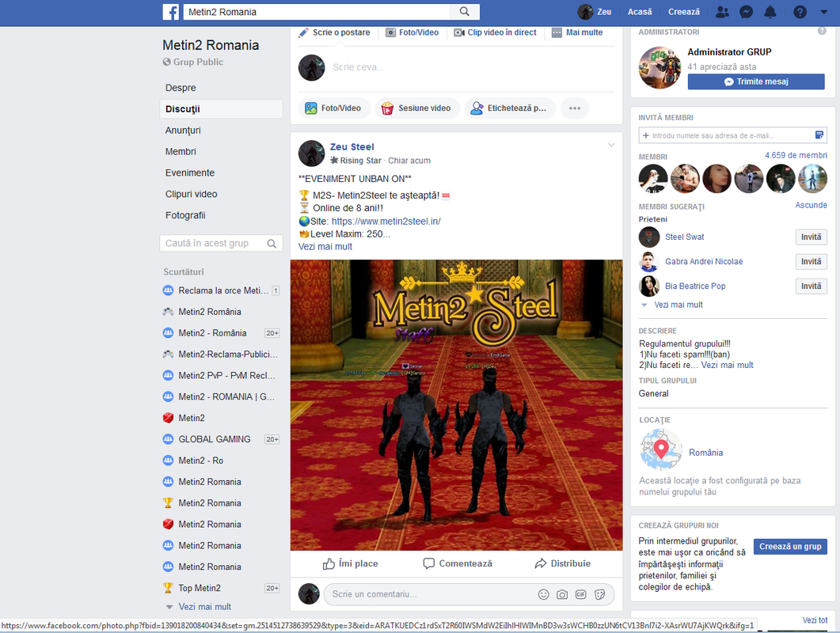Image resolution: width=840 pixels, height=633 pixels.
Task: Open Metin2 - România shortcut with 20+ badge
Action: 221,333
